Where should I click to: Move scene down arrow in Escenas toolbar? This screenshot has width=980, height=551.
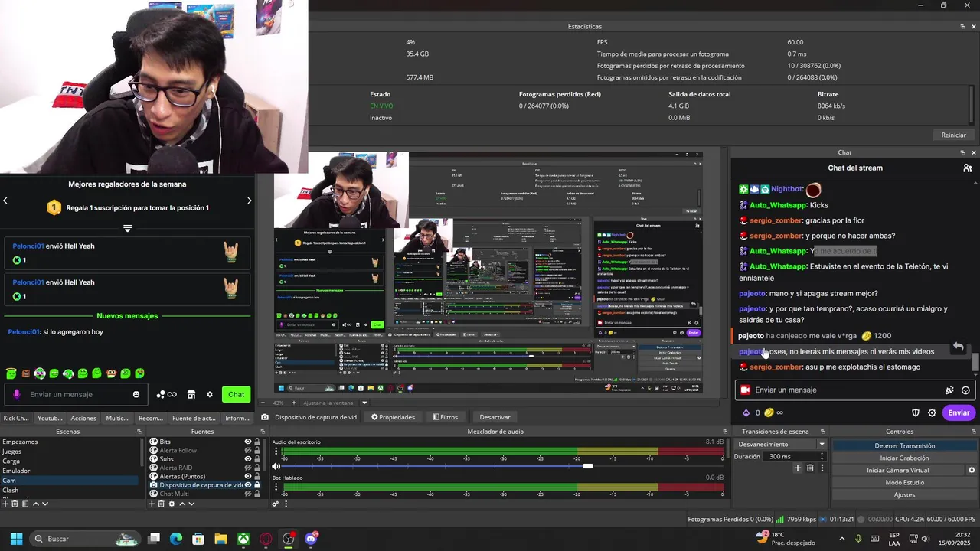44,504
